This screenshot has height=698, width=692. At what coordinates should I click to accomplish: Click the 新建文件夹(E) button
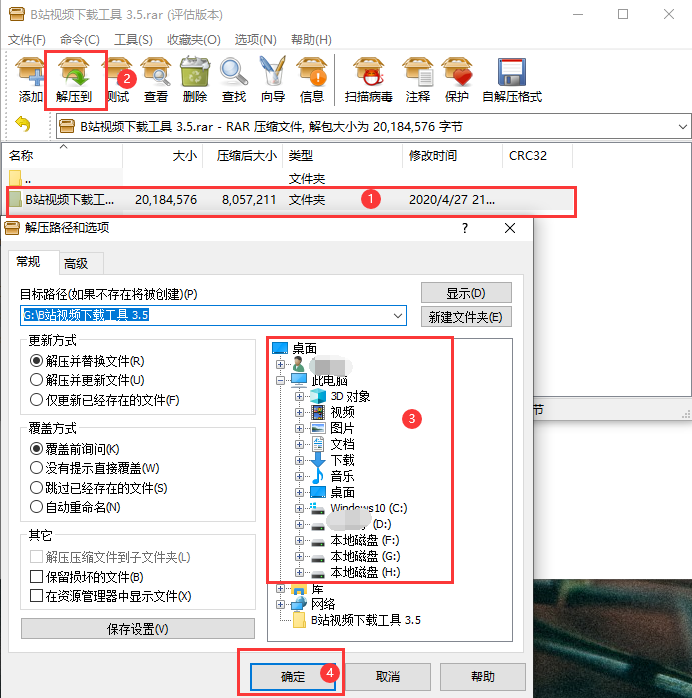click(466, 317)
